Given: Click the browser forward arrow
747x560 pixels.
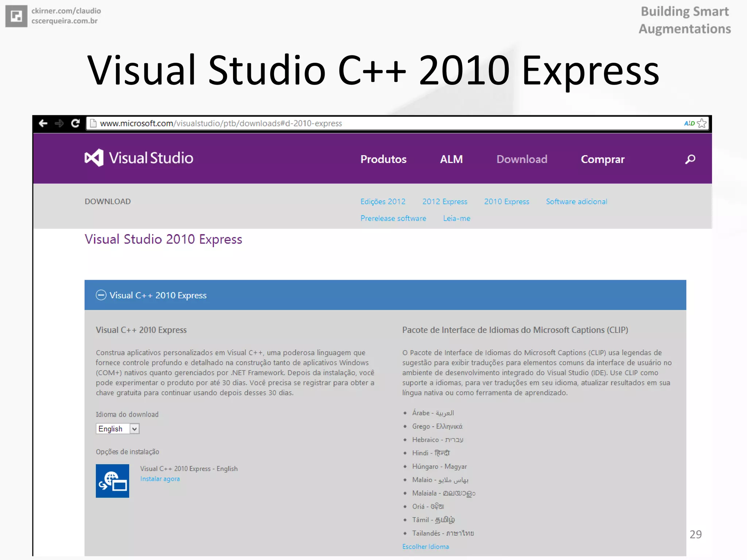Looking at the screenshot, I should pos(59,123).
